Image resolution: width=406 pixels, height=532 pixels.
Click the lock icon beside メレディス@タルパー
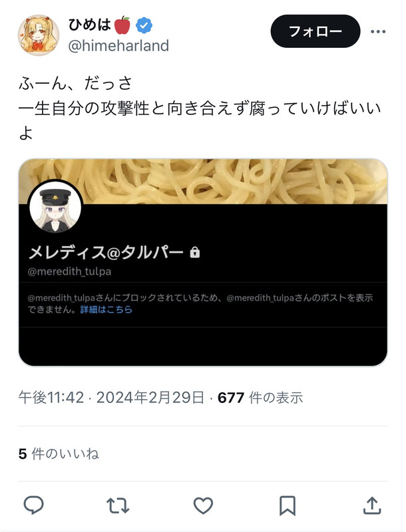(195, 253)
